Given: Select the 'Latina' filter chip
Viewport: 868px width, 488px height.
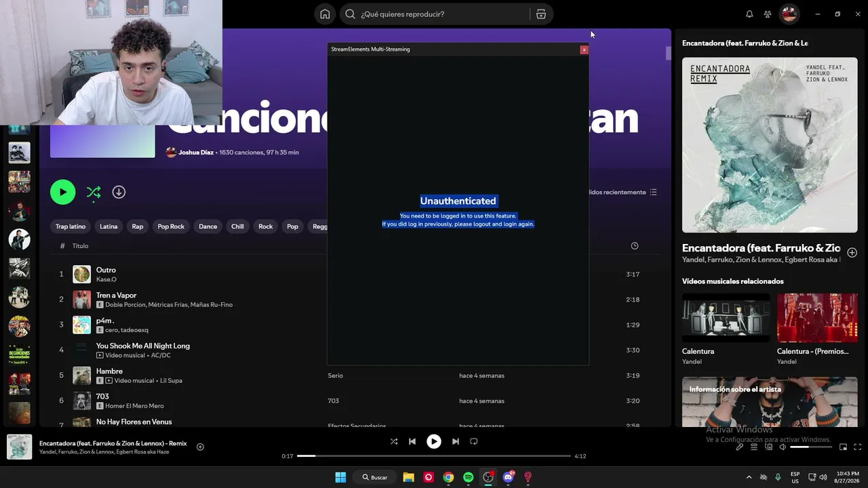Looking at the screenshot, I should point(108,226).
